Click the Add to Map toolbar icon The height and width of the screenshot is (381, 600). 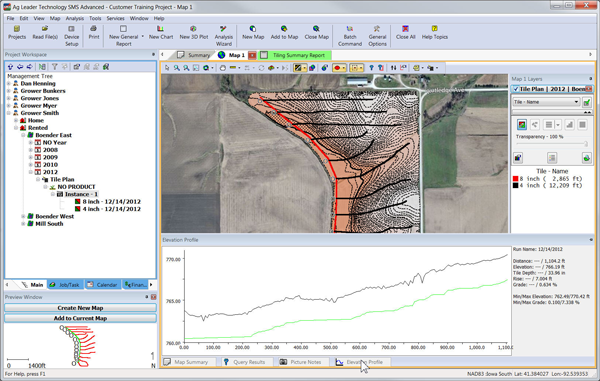(x=284, y=29)
